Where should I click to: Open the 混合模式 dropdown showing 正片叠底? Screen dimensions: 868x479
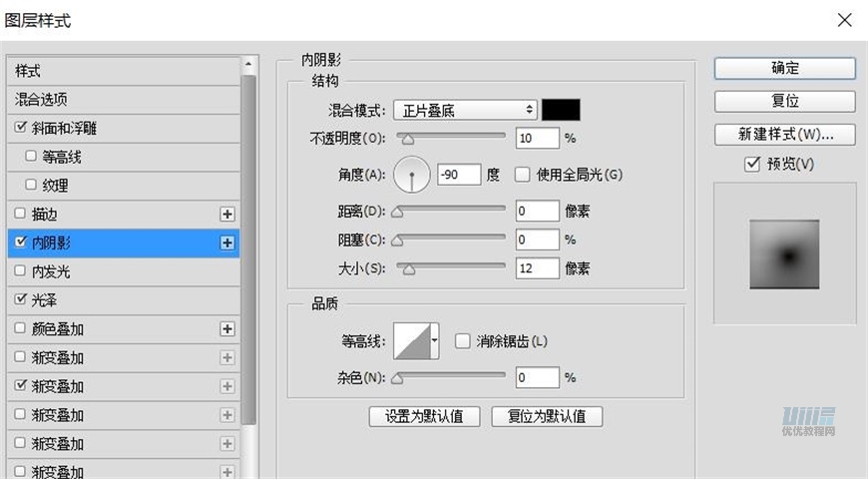[x=465, y=110]
